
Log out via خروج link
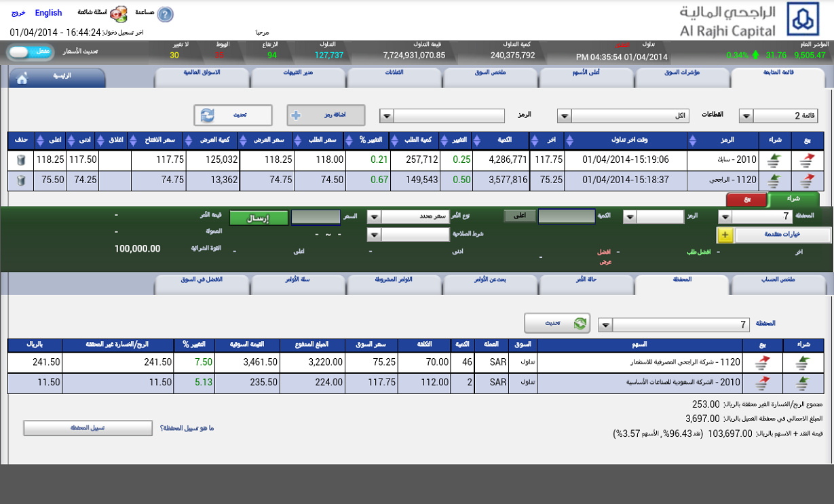pos(18,13)
